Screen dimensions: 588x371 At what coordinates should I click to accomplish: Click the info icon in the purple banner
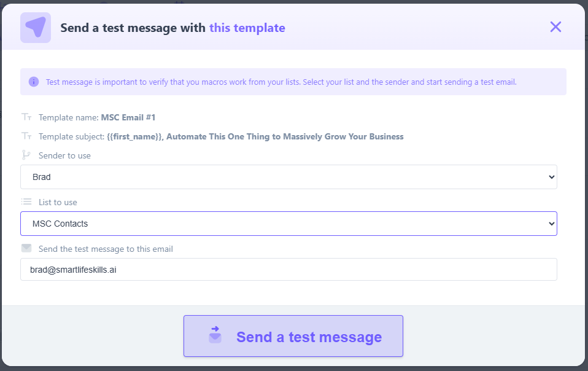pos(34,82)
